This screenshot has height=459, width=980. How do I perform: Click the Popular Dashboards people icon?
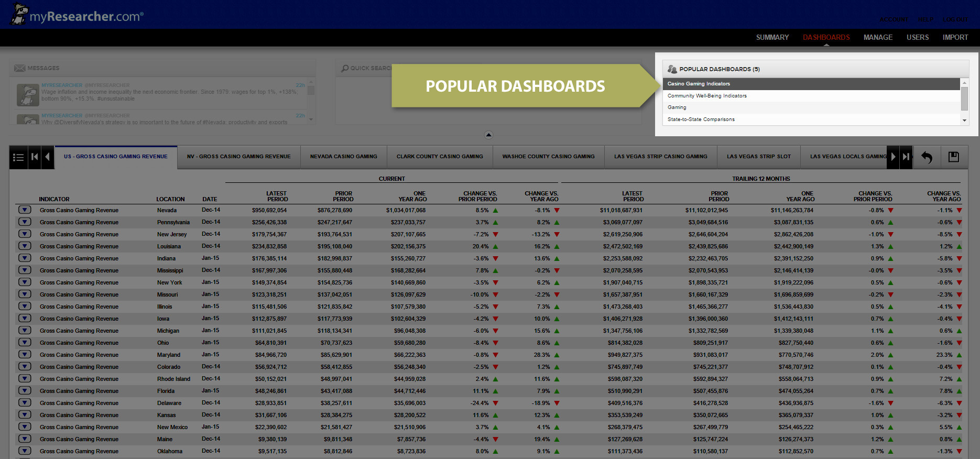point(672,69)
